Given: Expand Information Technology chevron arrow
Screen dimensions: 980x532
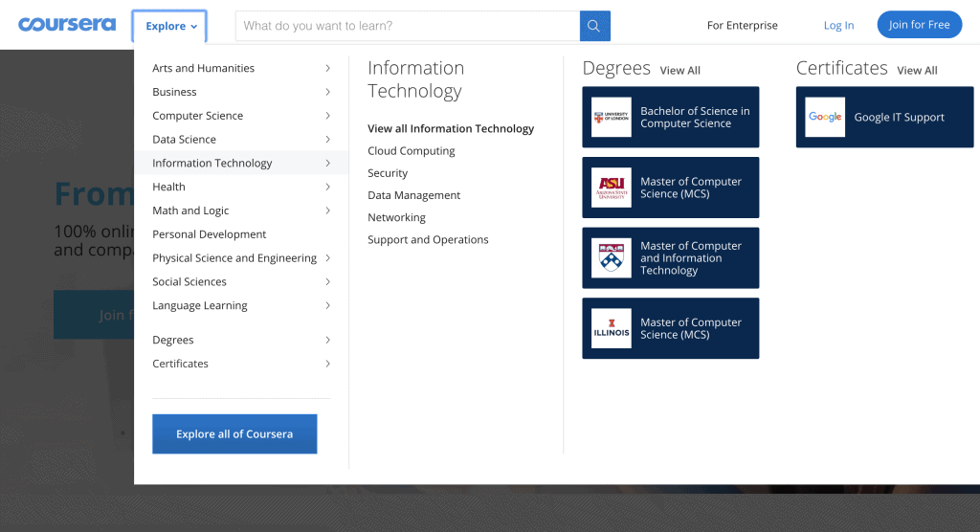Looking at the screenshot, I should point(327,164).
